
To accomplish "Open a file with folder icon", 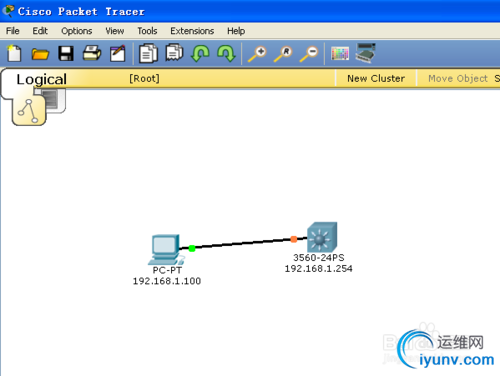I will (x=40, y=54).
